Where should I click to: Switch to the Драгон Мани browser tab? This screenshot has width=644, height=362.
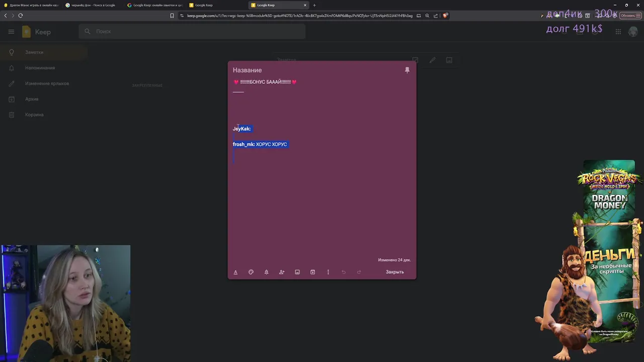[x=31, y=5]
